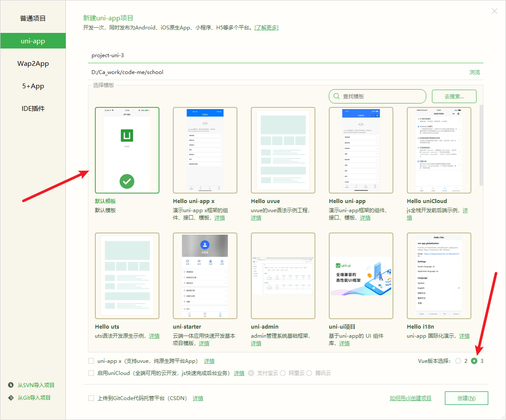Click the 创建(N) button
Image resolution: width=506 pixels, height=420 pixels.
coord(466,398)
